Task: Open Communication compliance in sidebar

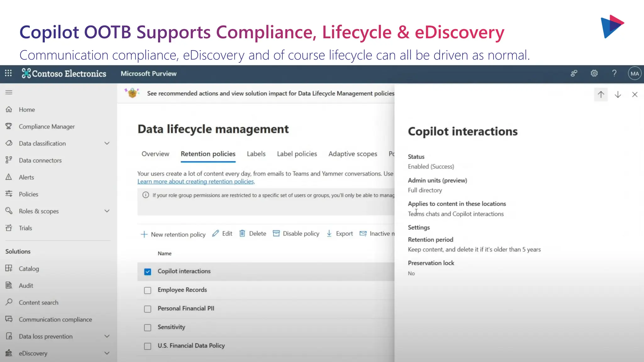Action: 55,320
